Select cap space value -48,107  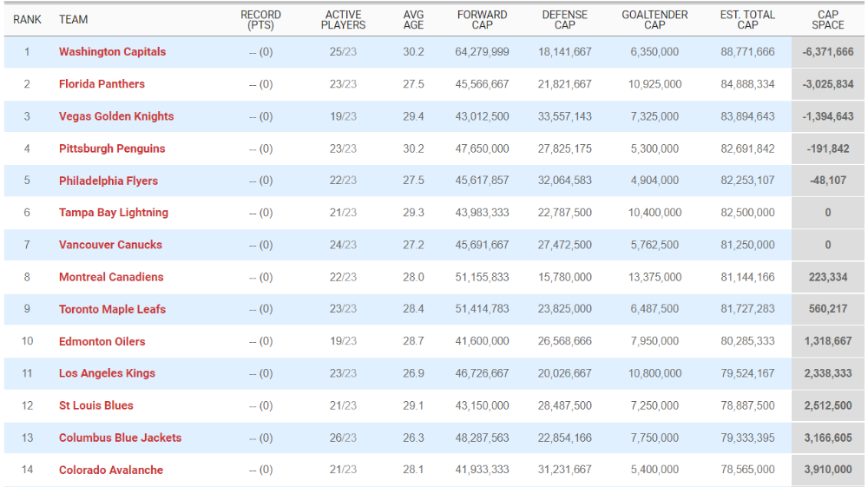[x=828, y=181]
